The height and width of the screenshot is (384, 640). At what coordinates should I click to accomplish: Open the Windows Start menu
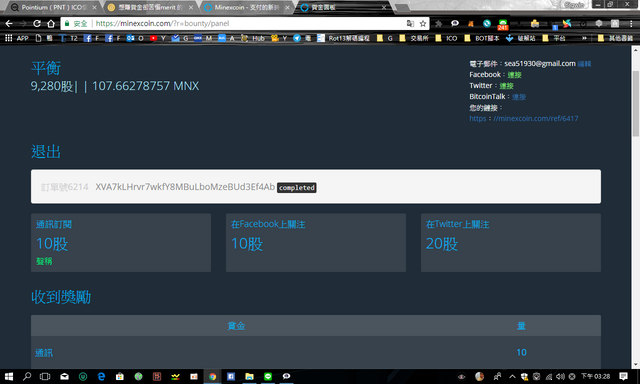click(9, 376)
